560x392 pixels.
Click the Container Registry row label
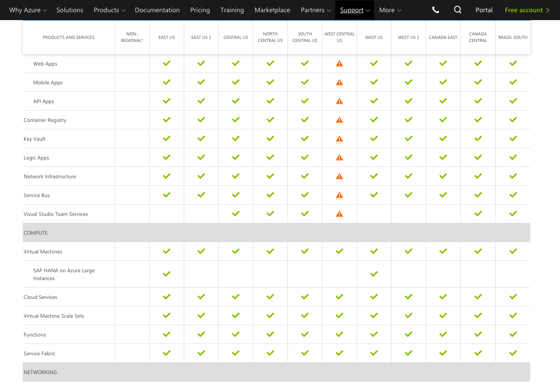pos(45,120)
